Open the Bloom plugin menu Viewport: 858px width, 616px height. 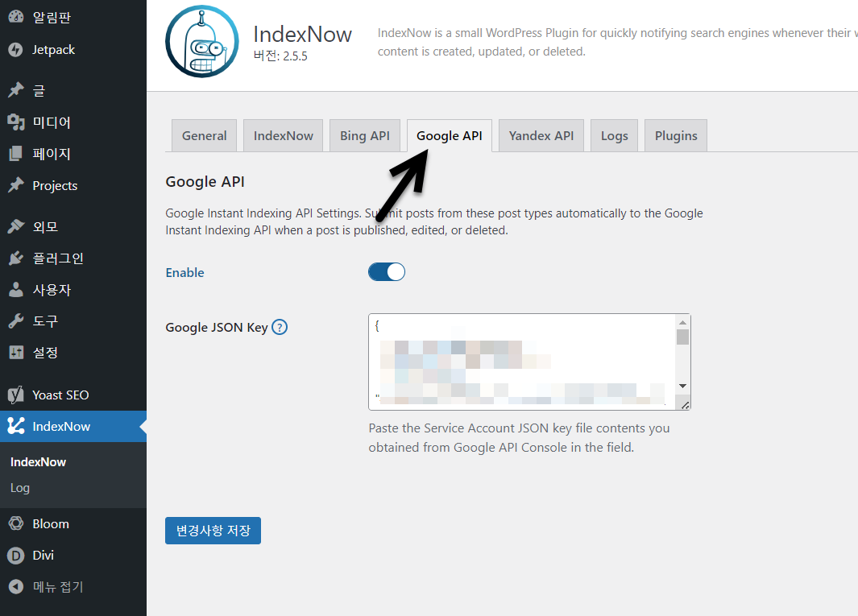coord(49,523)
